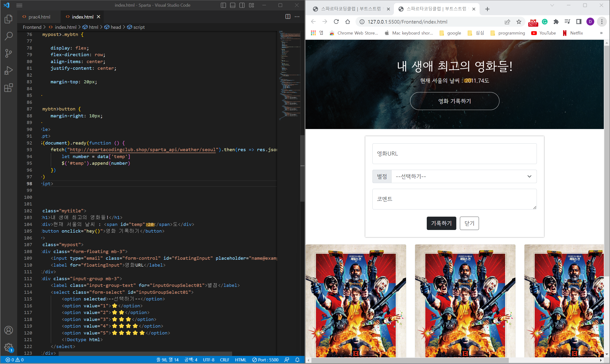Share this page from address bar
Image resolution: width=610 pixels, height=364 pixels.
[x=507, y=22]
